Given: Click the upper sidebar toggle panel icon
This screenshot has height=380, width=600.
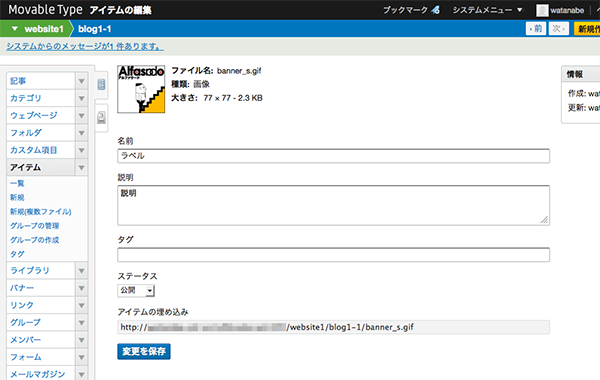Looking at the screenshot, I should (101, 84).
